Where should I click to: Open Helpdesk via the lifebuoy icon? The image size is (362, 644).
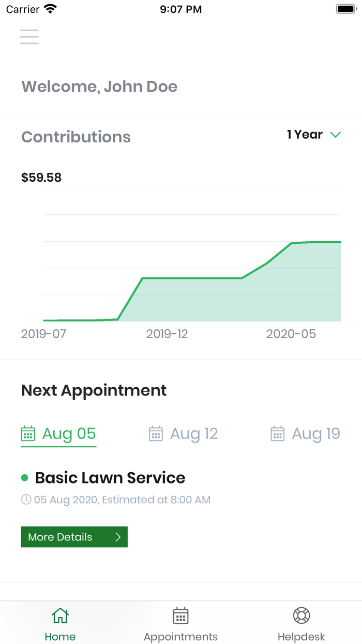(301, 616)
